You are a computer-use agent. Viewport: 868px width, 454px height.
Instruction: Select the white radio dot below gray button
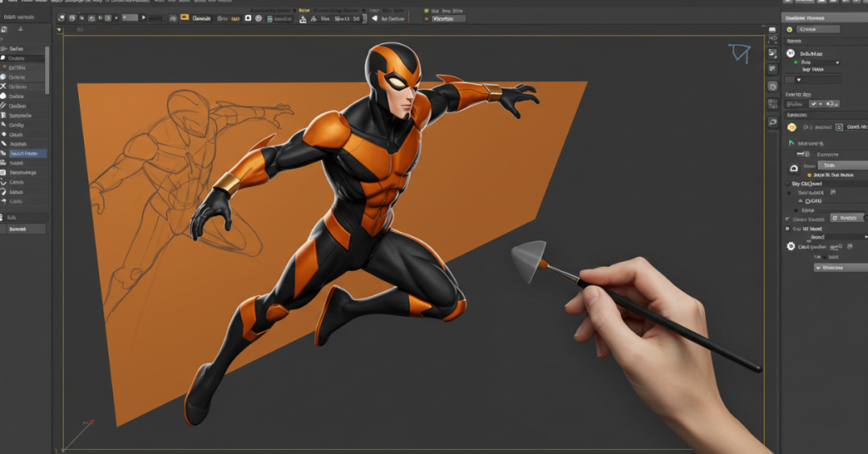pyautogui.click(x=787, y=229)
